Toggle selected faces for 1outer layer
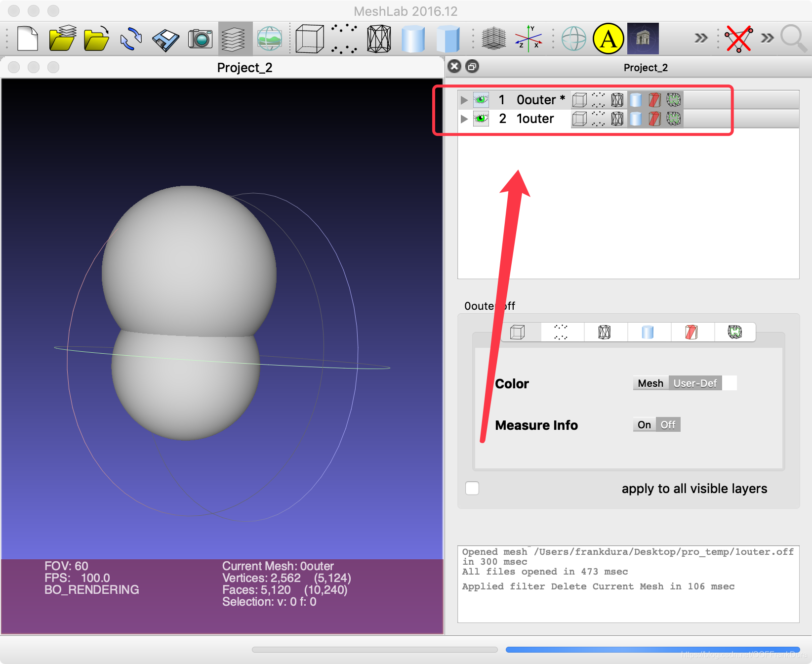Screen dimensions: 812x664 click(x=654, y=119)
